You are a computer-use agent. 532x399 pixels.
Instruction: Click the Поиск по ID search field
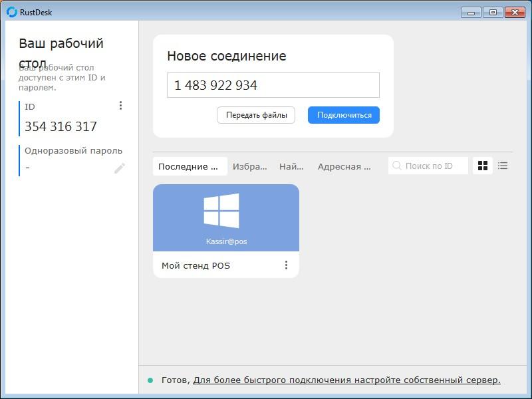(x=428, y=166)
